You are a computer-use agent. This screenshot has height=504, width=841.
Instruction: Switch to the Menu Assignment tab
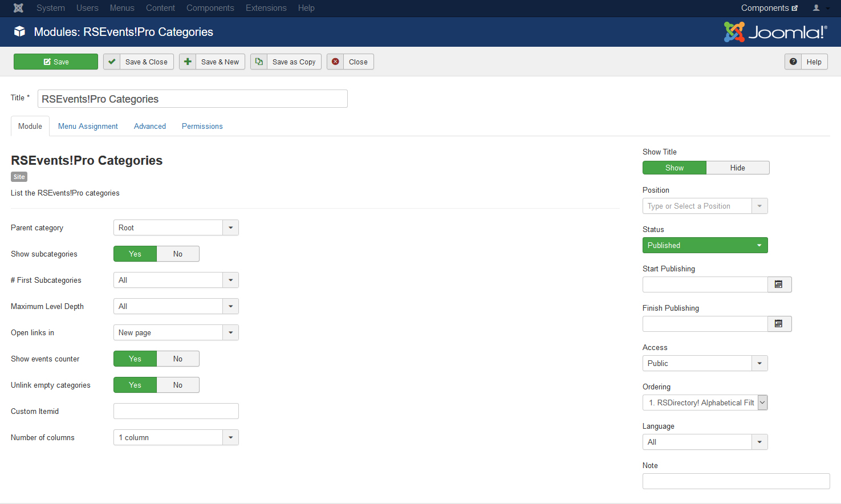point(88,126)
